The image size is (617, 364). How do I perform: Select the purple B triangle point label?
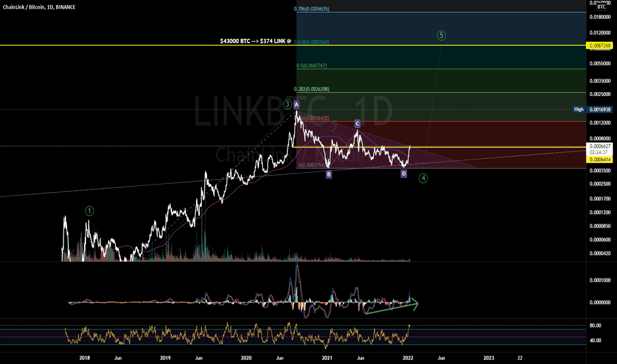tap(328, 174)
